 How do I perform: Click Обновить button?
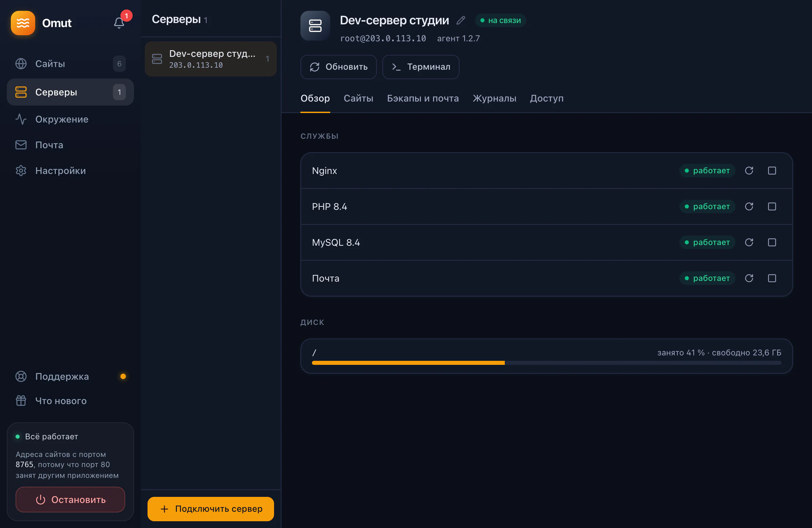[338, 67]
